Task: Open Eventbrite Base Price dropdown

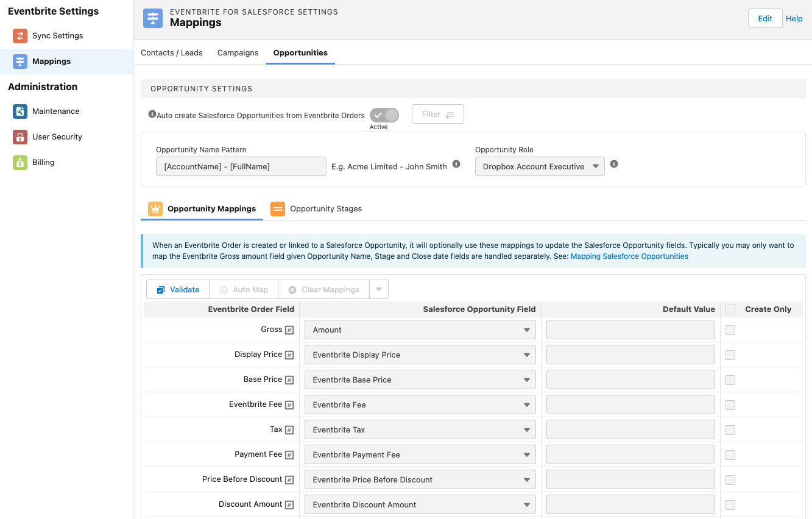Action: [420, 380]
